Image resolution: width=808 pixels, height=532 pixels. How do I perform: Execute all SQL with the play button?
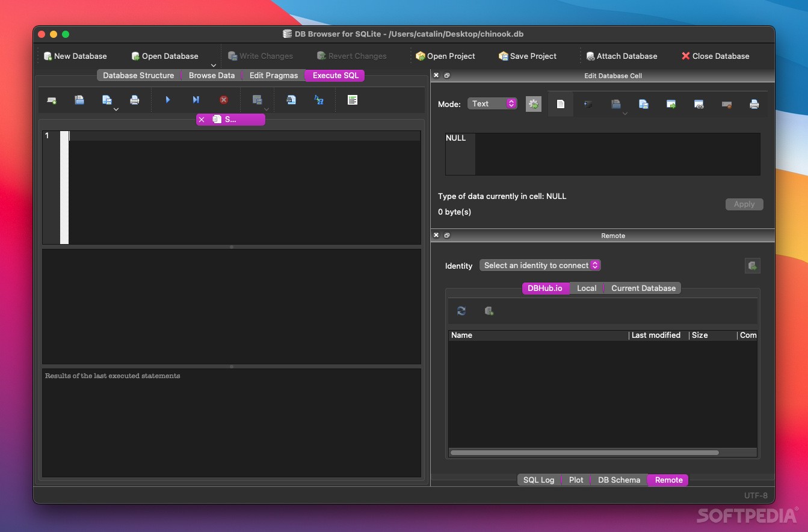click(x=168, y=100)
